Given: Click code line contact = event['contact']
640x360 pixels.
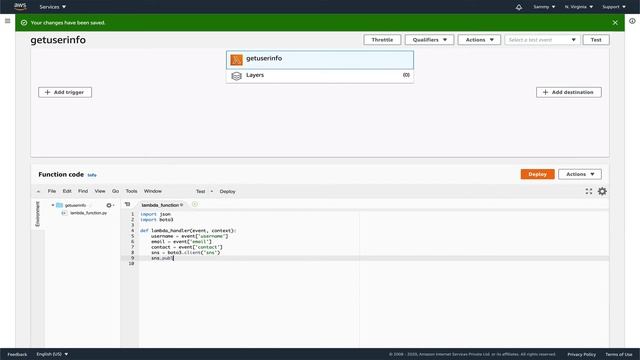Looking at the screenshot, I should [x=187, y=247].
